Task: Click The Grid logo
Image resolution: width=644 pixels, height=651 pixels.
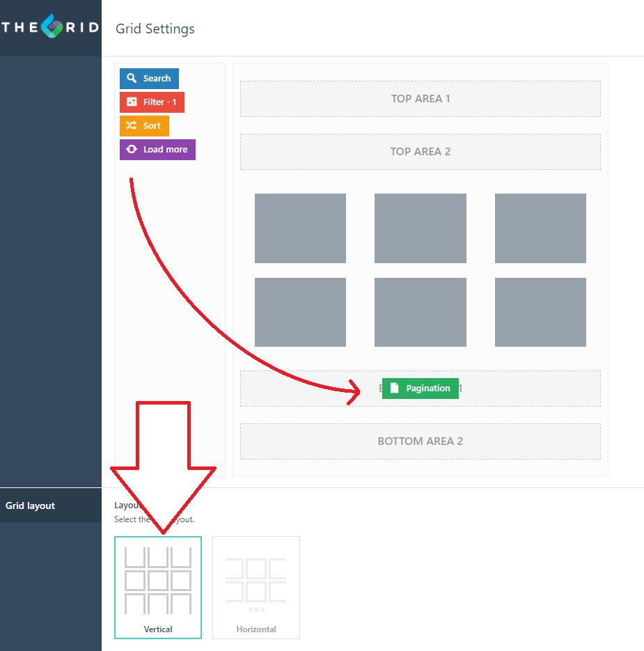Action: (x=50, y=26)
